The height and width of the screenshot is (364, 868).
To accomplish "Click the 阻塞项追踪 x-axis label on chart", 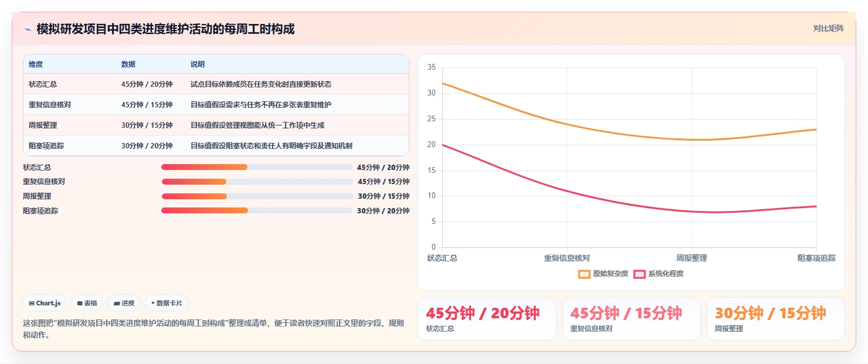I will pos(816,258).
